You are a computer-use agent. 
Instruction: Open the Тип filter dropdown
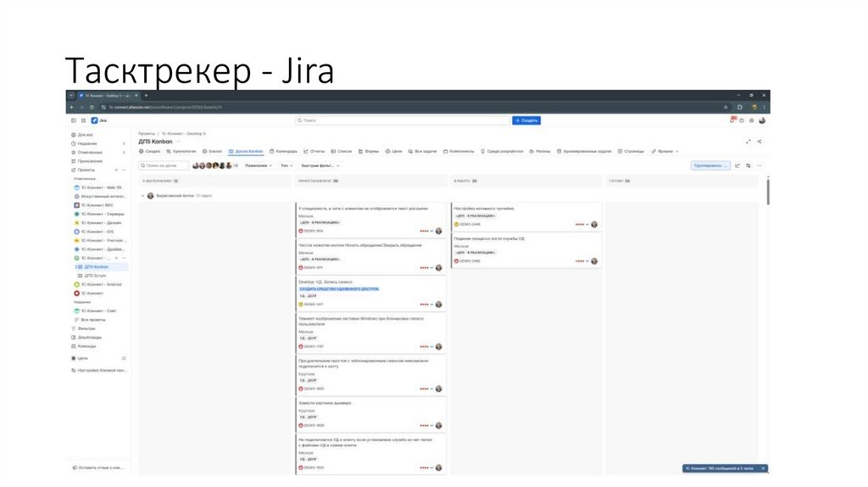(x=287, y=165)
